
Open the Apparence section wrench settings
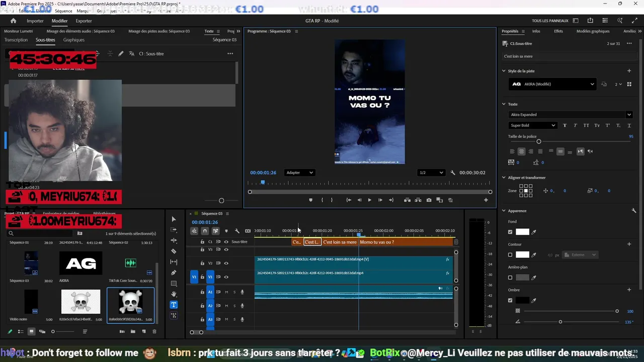pyautogui.click(x=634, y=211)
